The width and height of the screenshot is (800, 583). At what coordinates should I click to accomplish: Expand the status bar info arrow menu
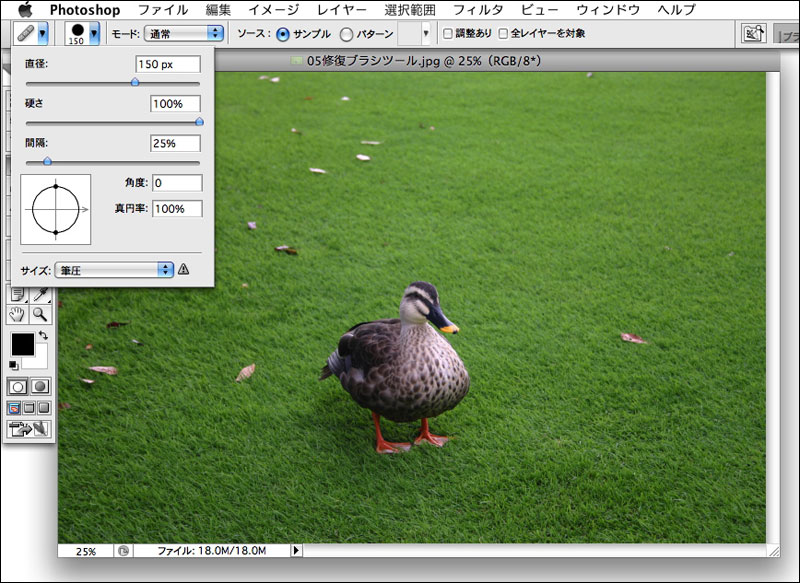296,550
